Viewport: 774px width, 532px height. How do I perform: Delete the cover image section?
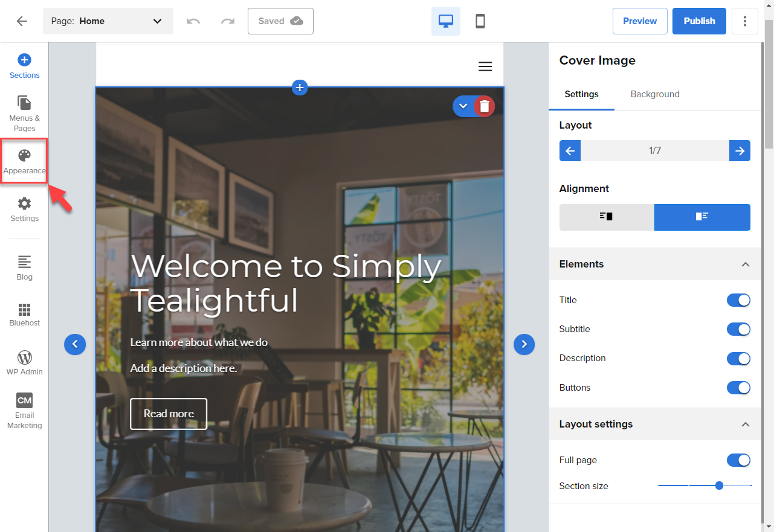pos(485,106)
